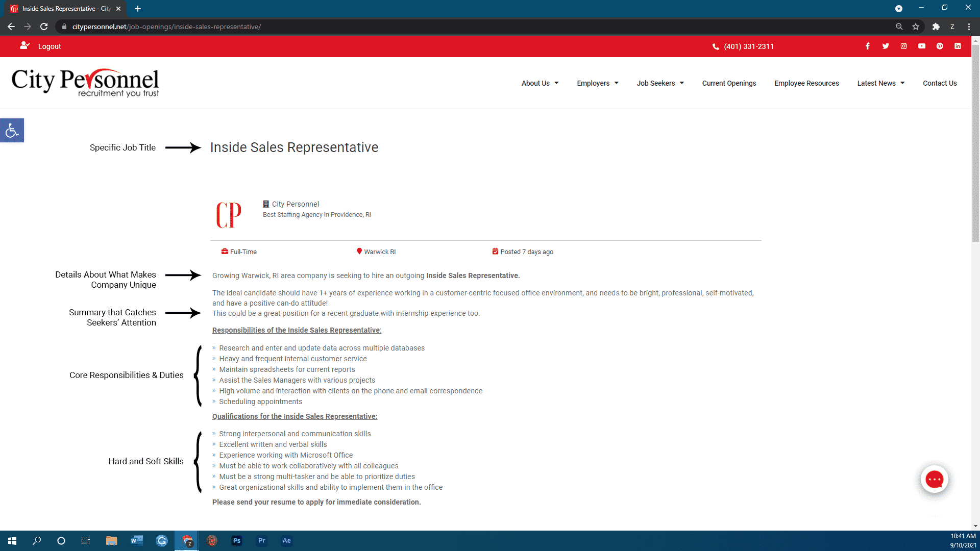
Task: Open the Pinterest icon link
Action: click(x=940, y=46)
